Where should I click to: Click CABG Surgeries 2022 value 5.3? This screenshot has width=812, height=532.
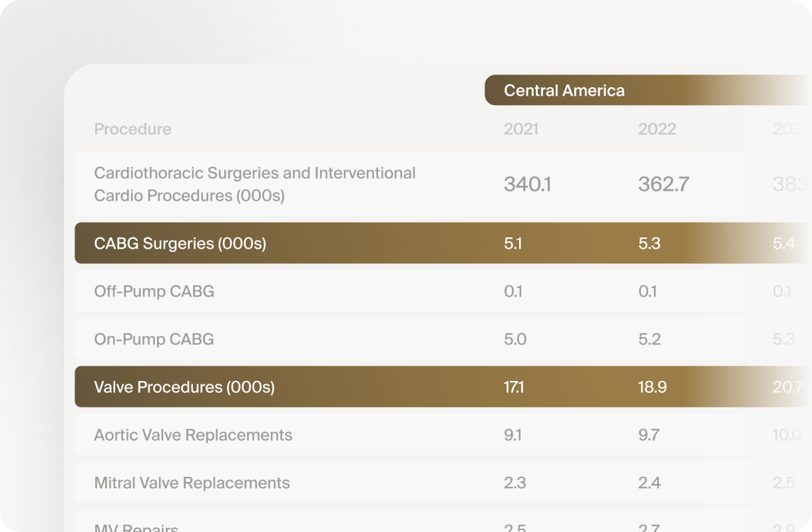point(649,243)
